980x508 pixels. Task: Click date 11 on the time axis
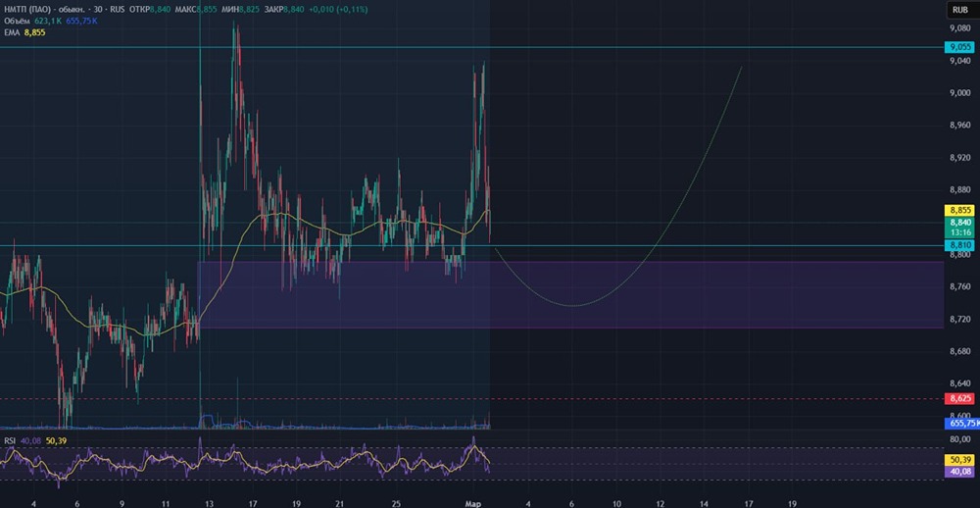(166, 502)
